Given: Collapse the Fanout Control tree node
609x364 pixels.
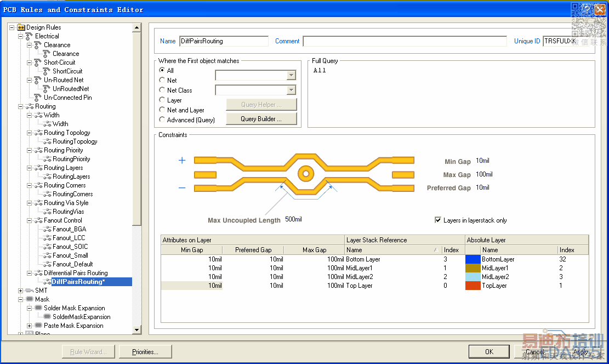Looking at the screenshot, I should coord(30,220).
